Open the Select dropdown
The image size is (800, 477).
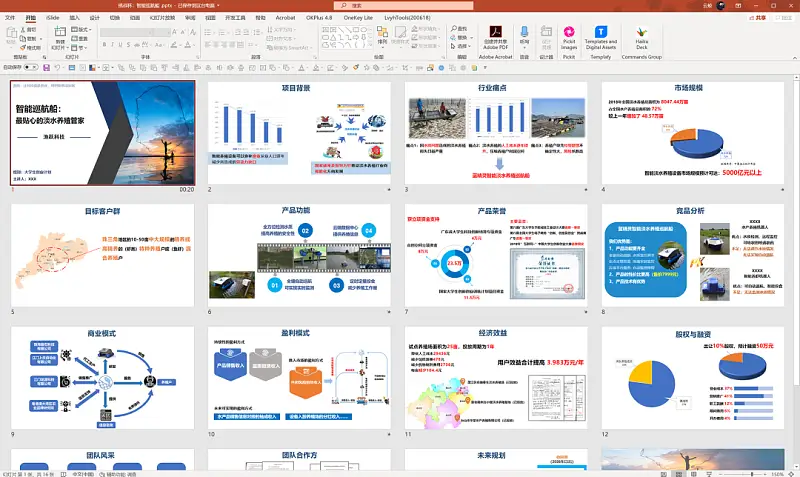point(461,46)
